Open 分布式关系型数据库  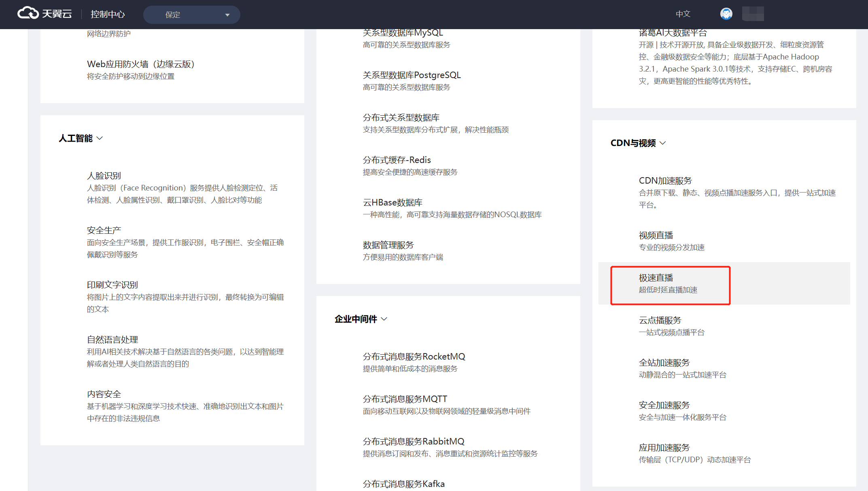tap(401, 118)
